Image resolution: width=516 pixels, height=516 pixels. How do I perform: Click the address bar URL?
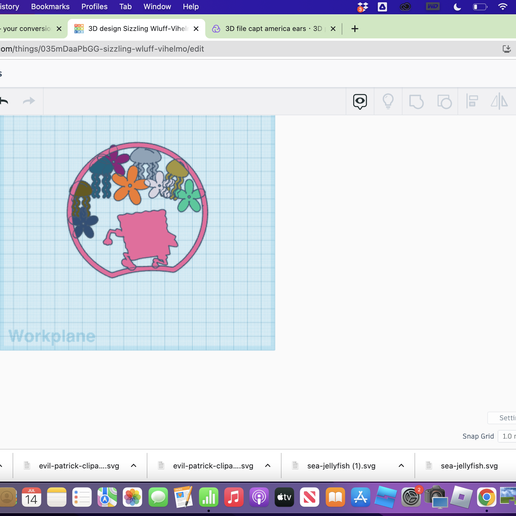pos(102,49)
